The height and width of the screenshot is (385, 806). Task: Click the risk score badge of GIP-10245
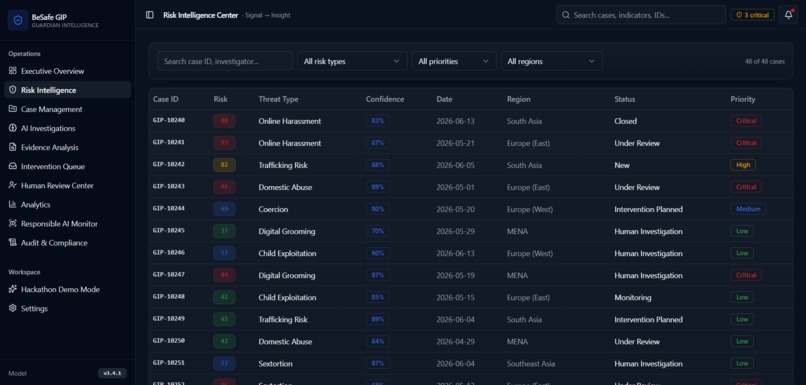pyautogui.click(x=224, y=231)
